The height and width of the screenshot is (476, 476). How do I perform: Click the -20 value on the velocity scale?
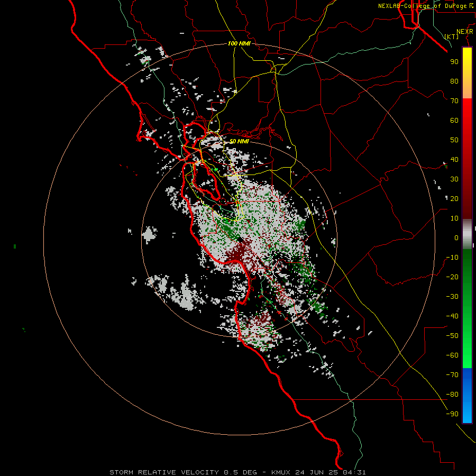tap(452, 277)
